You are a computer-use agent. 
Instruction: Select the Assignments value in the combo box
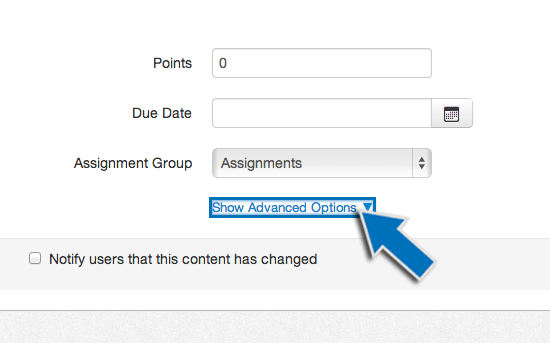pos(261,163)
